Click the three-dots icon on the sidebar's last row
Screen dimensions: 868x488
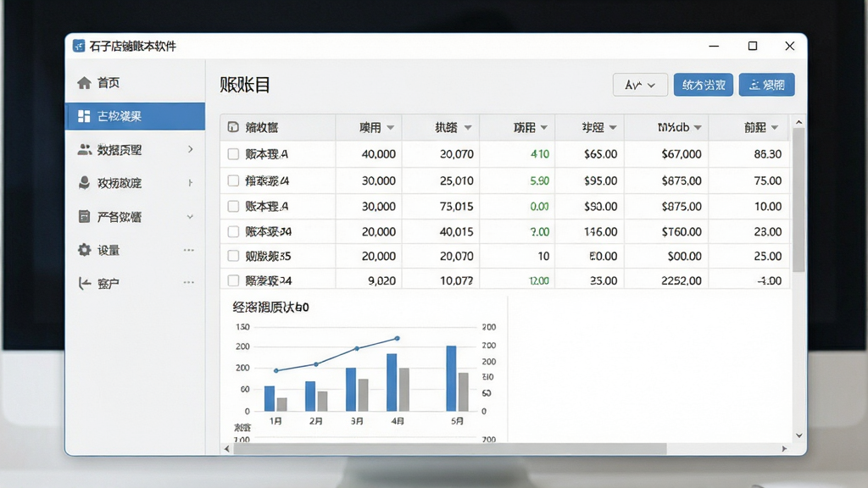coord(189,283)
